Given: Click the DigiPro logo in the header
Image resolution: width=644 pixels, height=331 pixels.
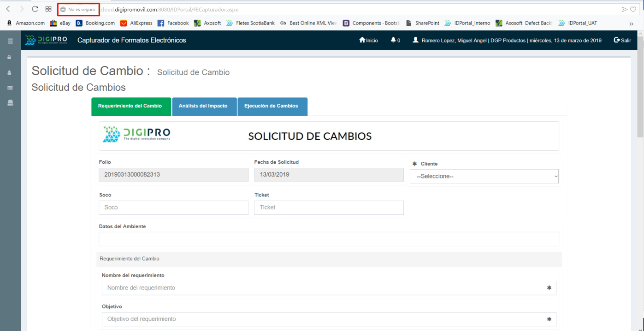Looking at the screenshot, I should coord(46,40).
